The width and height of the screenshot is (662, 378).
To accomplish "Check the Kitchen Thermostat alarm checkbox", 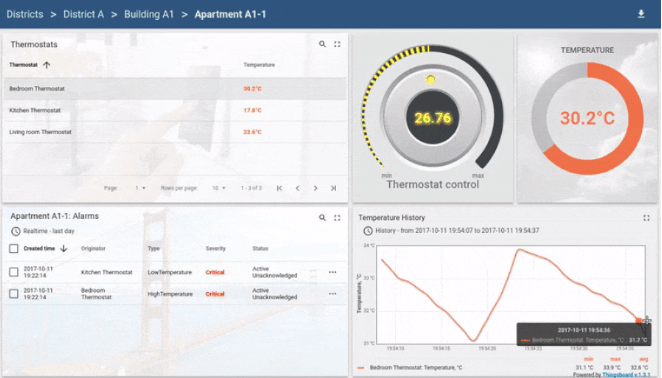I will click(x=14, y=272).
